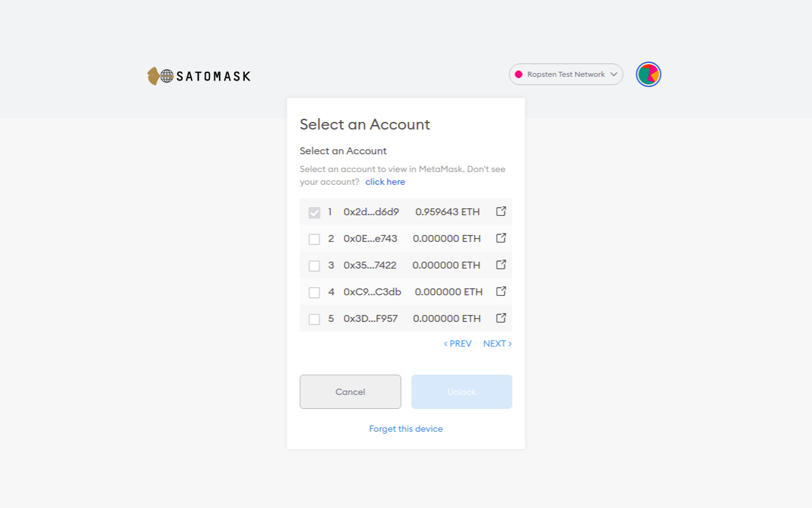The image size is (812, 508).
Task: Open the account avatar menu
Action: [x=648, y=74]
